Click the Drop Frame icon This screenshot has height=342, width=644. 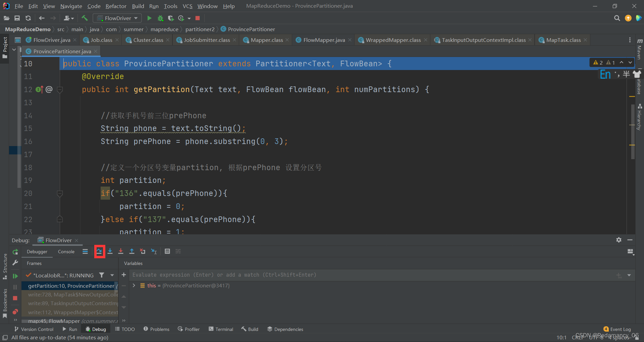(143, 251)
